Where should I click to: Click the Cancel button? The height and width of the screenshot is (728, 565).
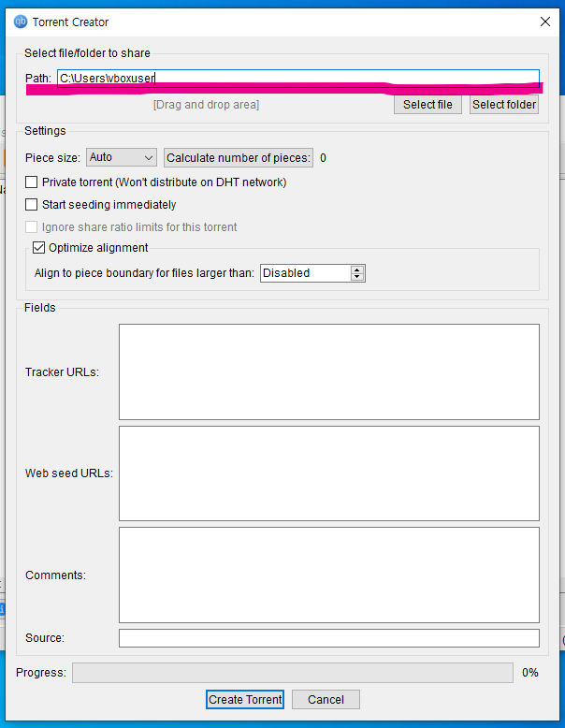pyautogui.click(x=326, y=699)
